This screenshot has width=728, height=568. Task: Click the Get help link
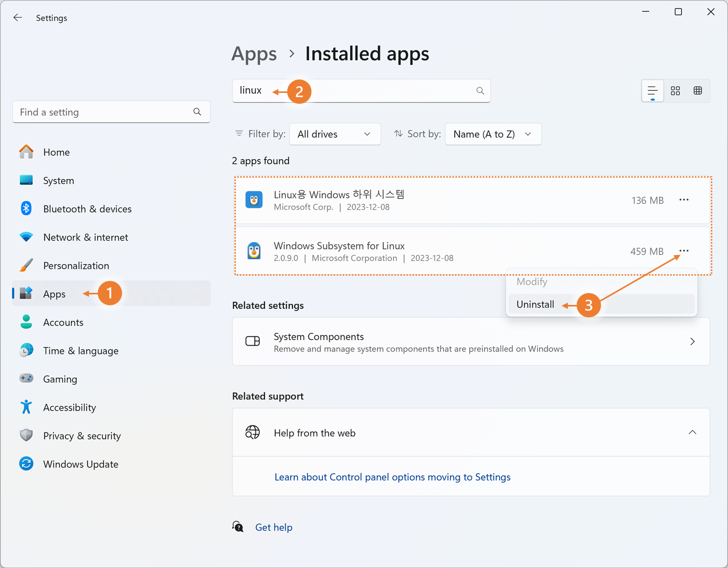(x=274, y=527)
